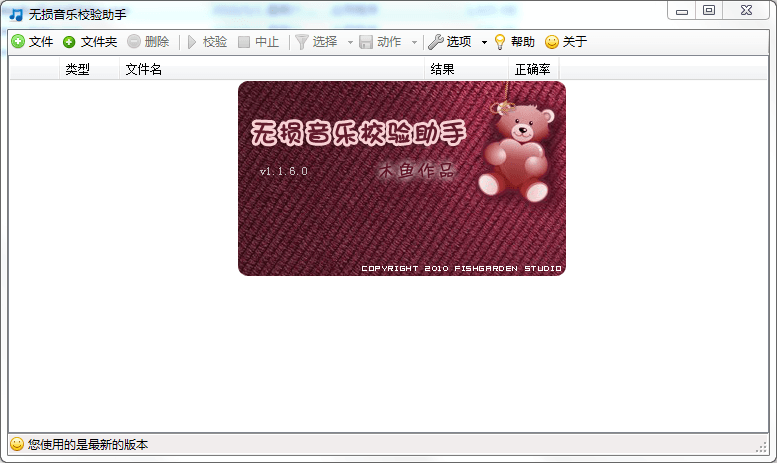777x463 pixels.
Task: Click the green add 文件夹 icon
Action: (69, 42)
